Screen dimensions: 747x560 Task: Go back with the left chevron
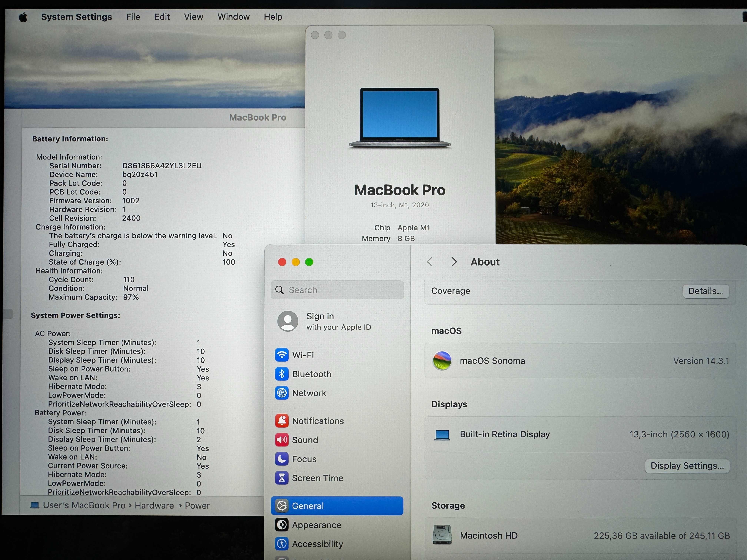[x=430, y=262]
